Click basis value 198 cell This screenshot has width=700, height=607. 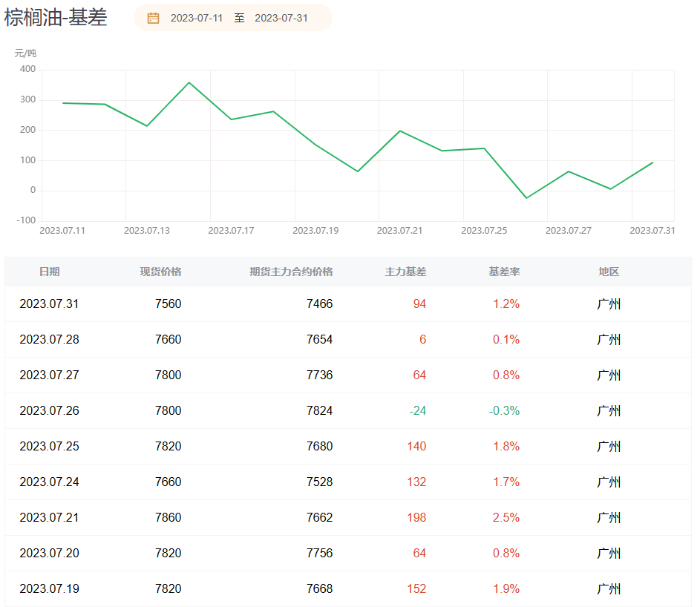[416, 518]
